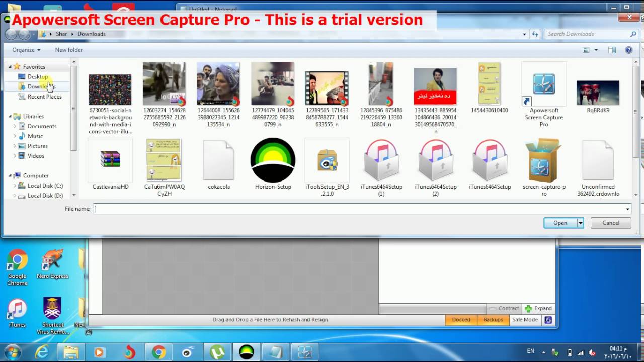Click the Open button
Viewport: 644px width, 362px height.
[x=560, y=223]
